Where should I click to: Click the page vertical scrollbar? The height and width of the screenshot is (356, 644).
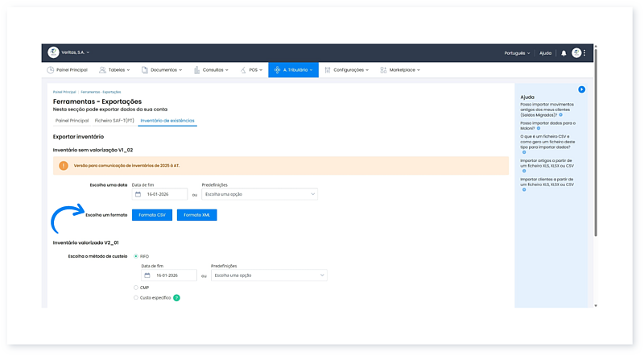(596, 161)
